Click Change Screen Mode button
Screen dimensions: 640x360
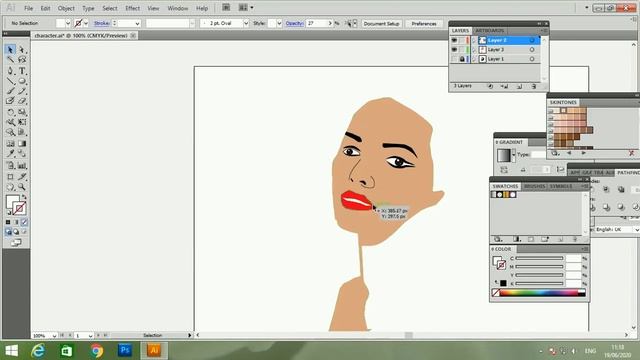coord(16,243)
